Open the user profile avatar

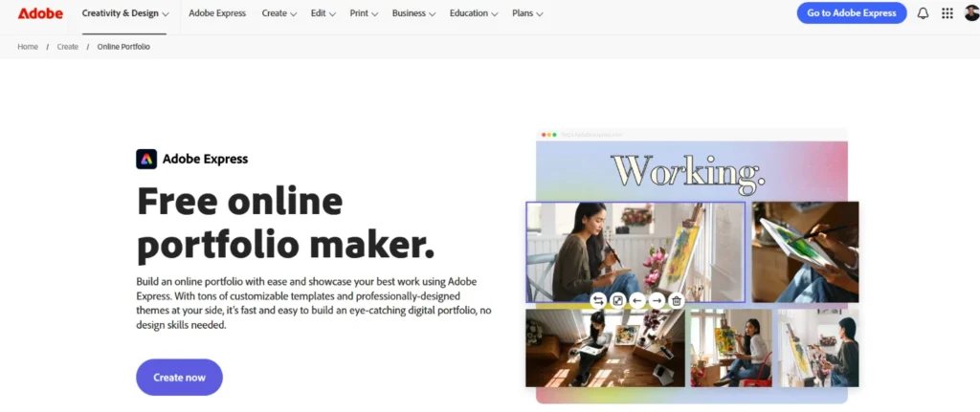click(972, 13)
